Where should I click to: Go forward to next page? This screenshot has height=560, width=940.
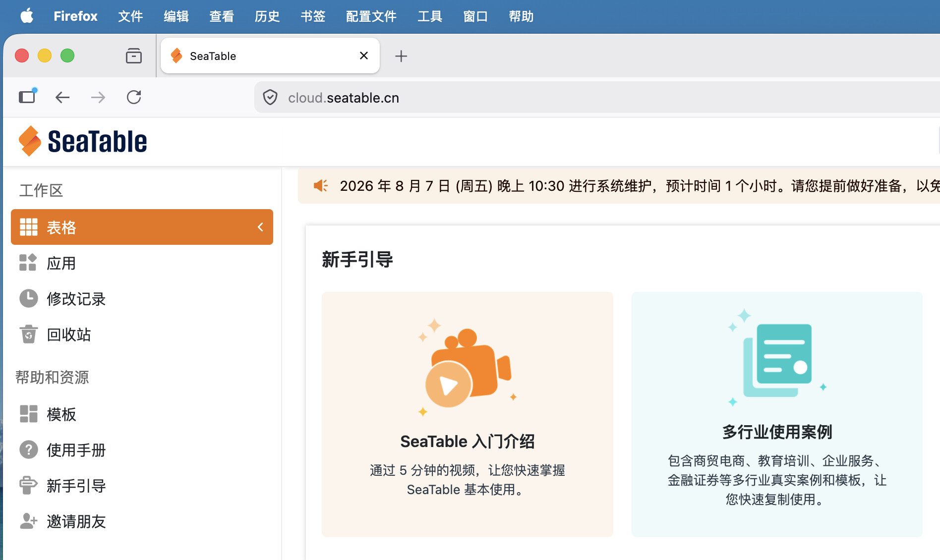(98, 97)
